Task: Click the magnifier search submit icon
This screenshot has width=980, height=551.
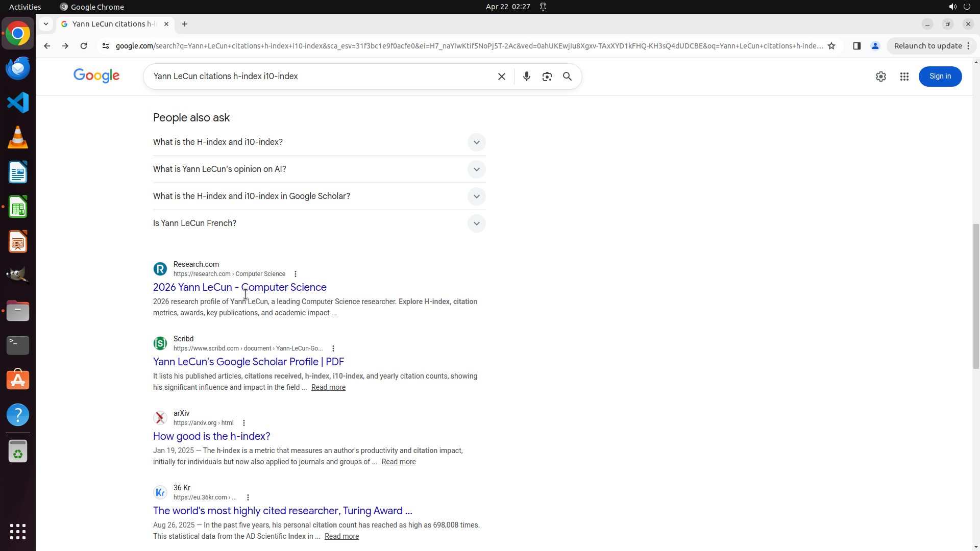Action: [x=567, y=77]
